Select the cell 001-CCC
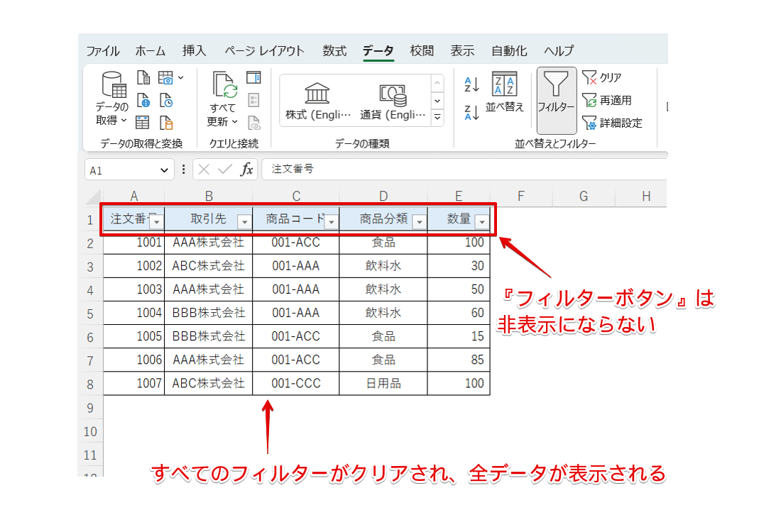 [x=296, y=384]
